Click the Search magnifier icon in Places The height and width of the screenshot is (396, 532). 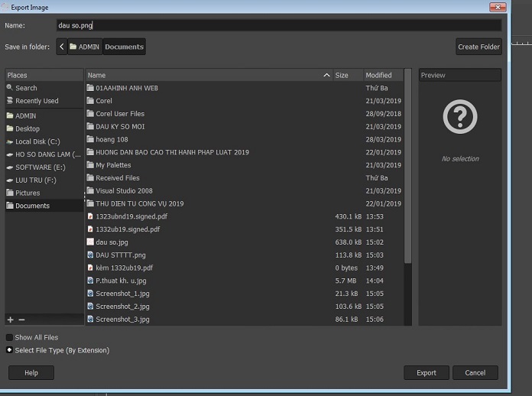pyautogui.click(x=10, y=88)
